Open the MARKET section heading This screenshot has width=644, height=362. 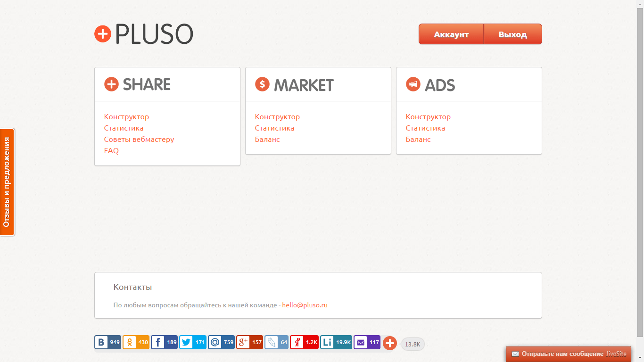(x=304, y=85)
